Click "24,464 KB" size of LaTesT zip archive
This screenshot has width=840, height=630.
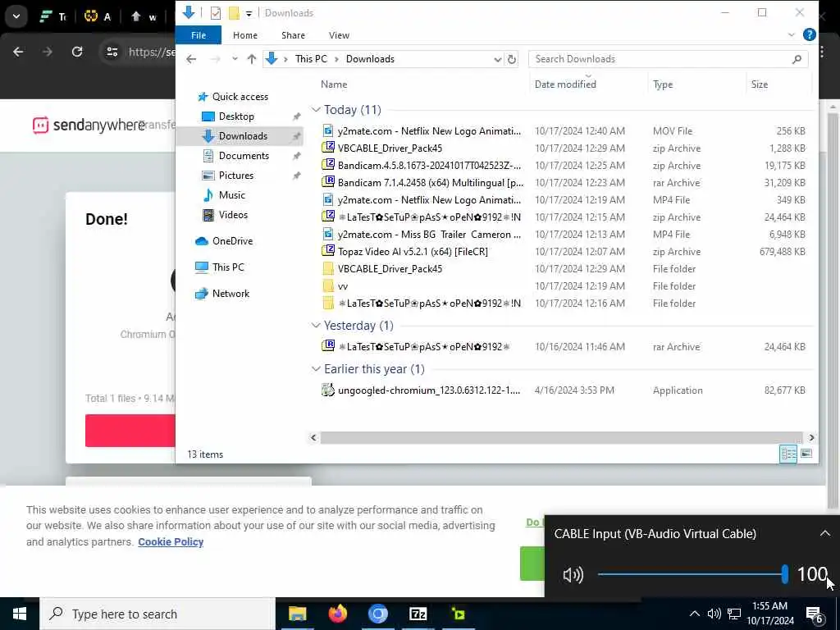click(x=784, y=217)
